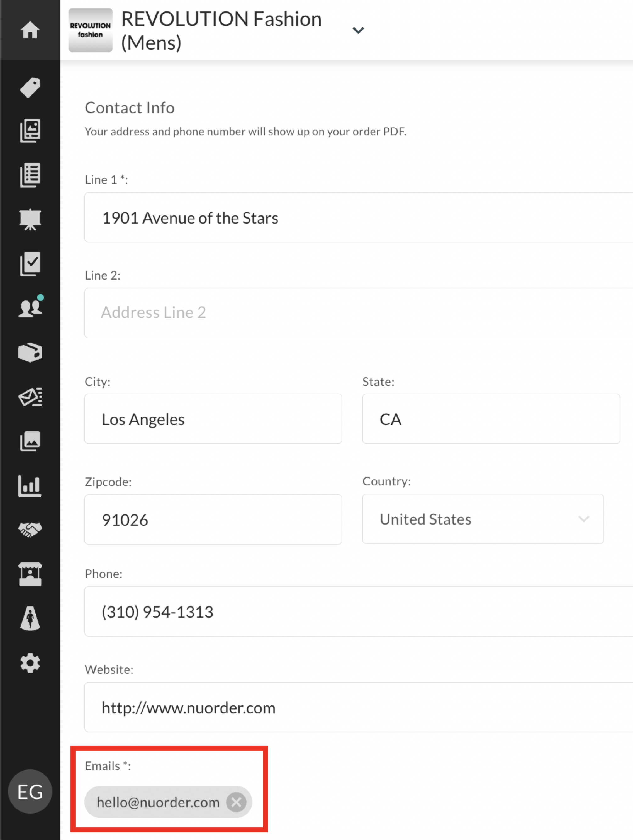The width and height of the screenshot is (633, 840).
Task: Select the Phone number field
Action: point(359,611)
